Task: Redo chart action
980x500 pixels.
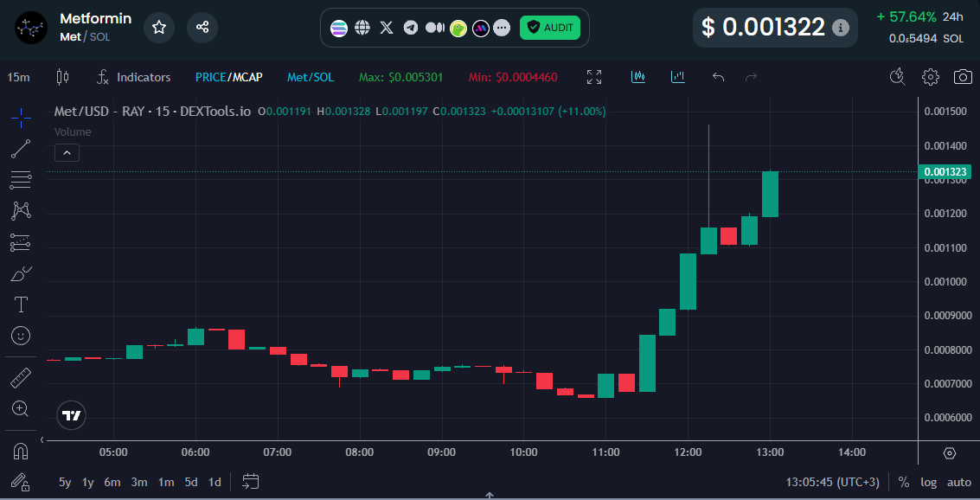Action: pyautogui.click(x=752, y=77)
